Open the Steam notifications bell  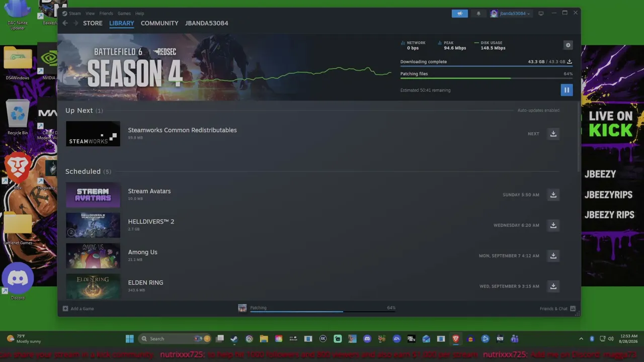[478, 14]
